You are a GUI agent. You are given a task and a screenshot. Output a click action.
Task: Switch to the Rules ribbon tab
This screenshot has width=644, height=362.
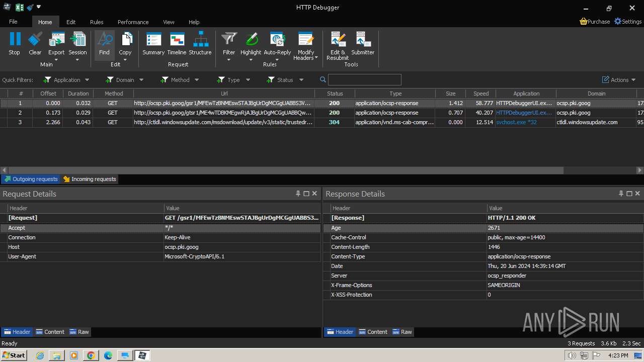(97, 22)
